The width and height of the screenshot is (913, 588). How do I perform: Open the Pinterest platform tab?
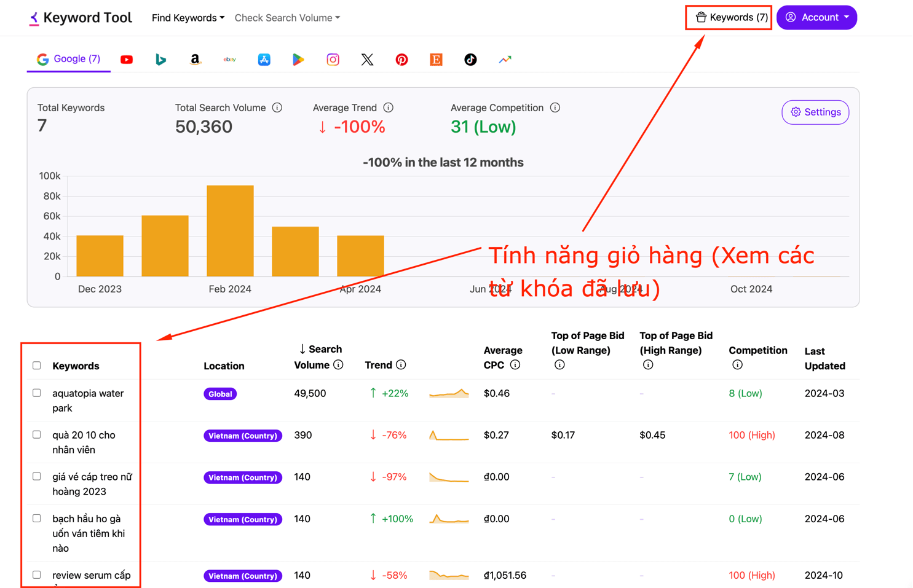[401, 60]
